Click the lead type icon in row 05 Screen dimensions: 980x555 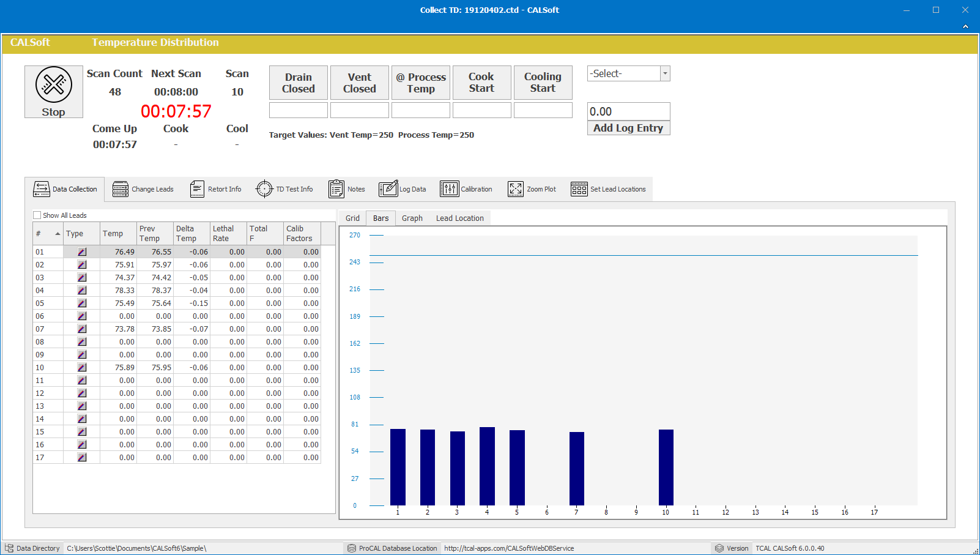coord(82,304)
